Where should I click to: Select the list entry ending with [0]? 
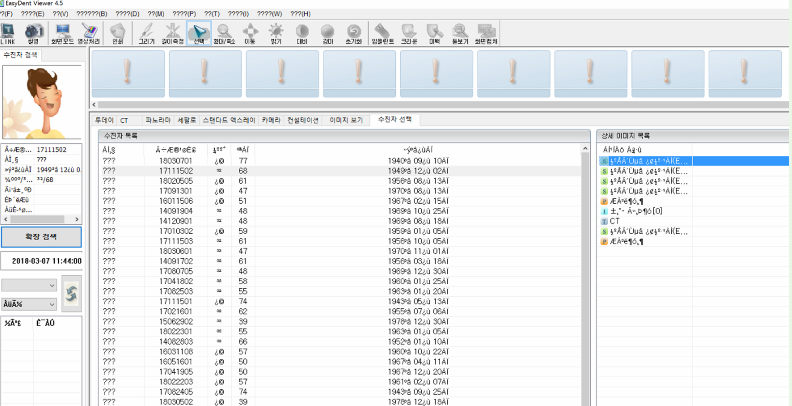tap(636, 212)
